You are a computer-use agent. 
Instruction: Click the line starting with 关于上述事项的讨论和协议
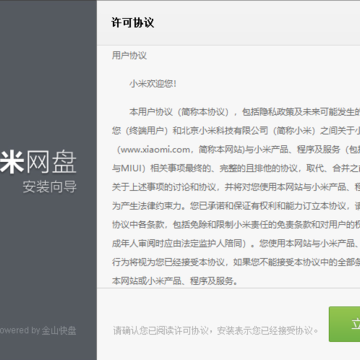point(236,187)
